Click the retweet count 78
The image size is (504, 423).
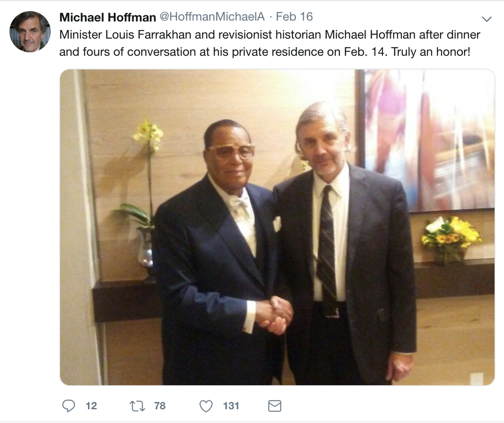160,406
